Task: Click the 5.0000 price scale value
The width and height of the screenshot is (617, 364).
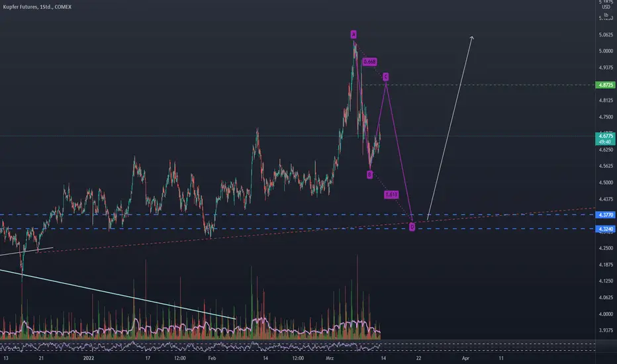Action: click(x=606, y=51)
